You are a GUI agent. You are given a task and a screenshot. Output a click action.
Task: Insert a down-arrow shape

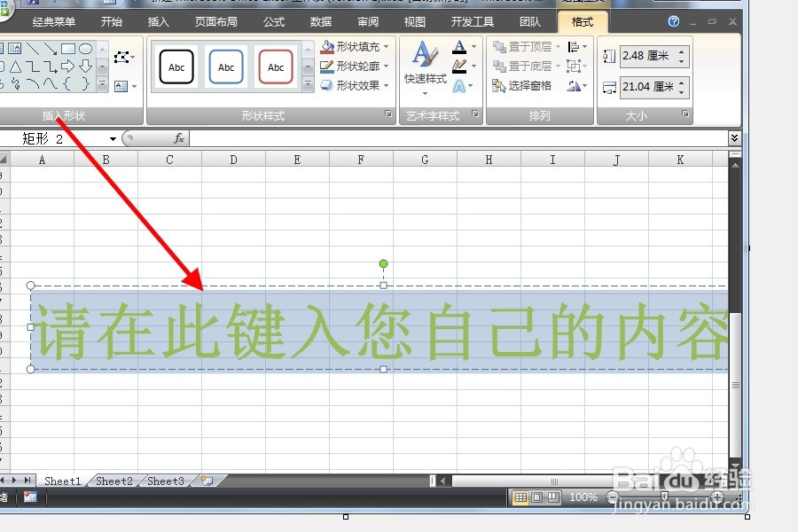coord(84,66)
